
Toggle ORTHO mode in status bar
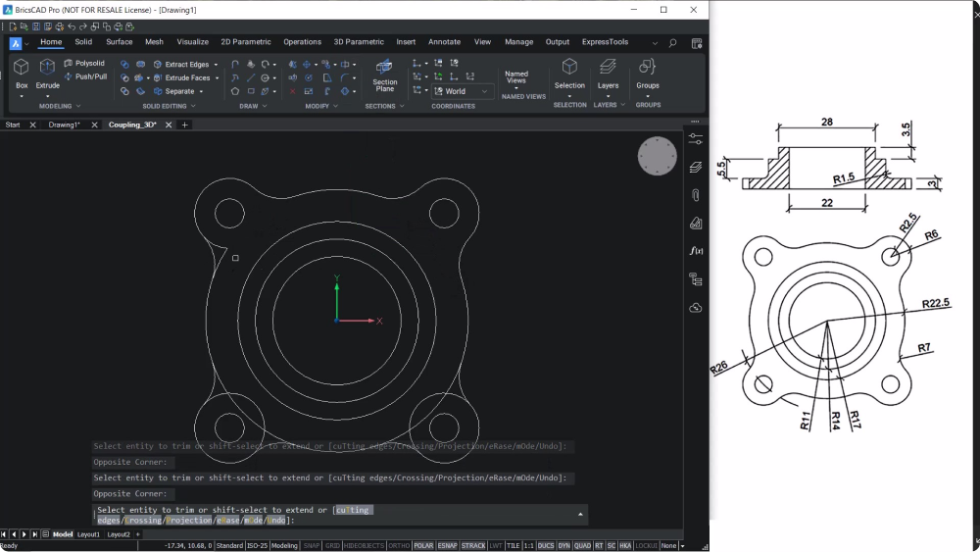(399, 546)
